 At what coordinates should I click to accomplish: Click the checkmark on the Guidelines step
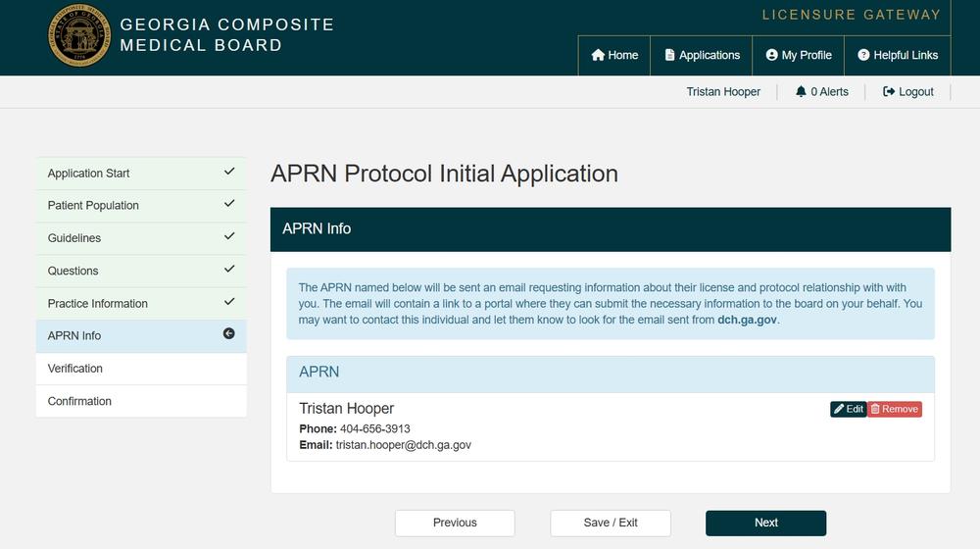(229, 236)
